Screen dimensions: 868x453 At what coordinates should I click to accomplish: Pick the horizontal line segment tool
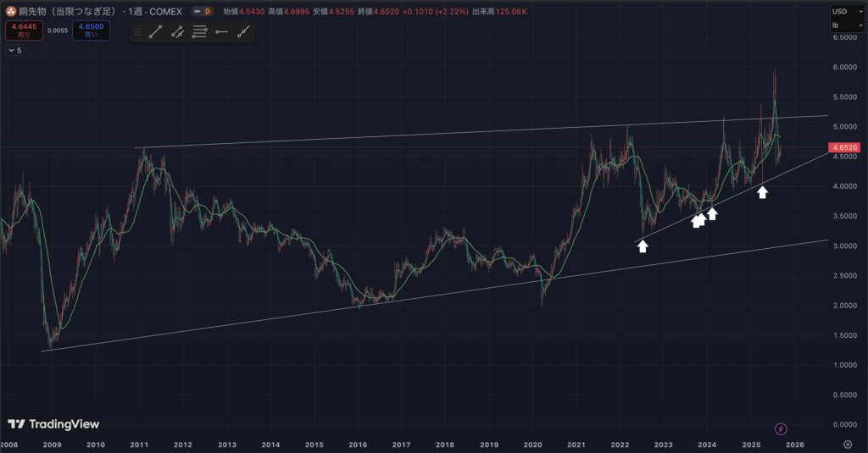click(x=221, y=31)
